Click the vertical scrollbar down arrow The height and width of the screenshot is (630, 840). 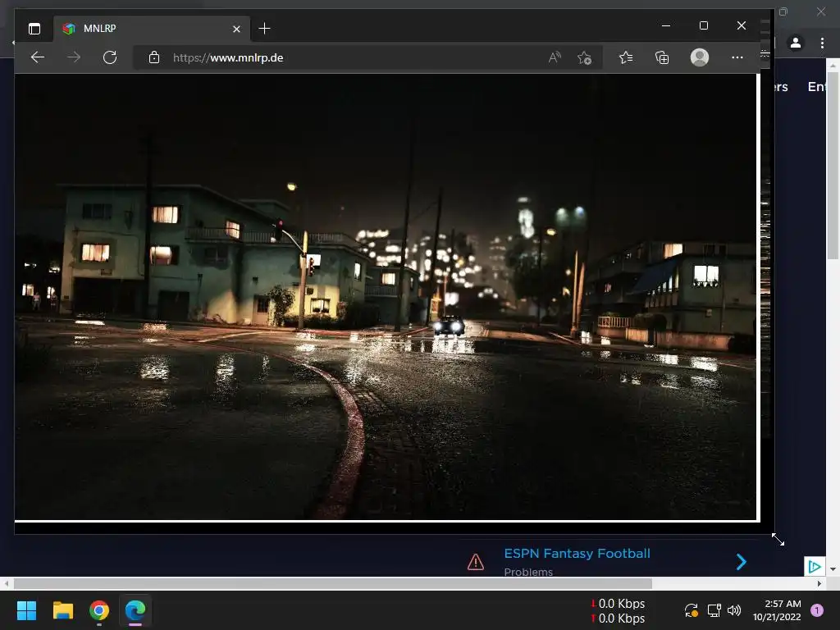tap(833, 569)
